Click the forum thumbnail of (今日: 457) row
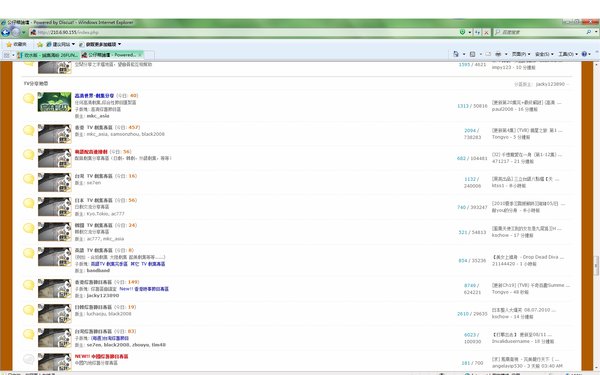Image resolution: width=600 pixels, height=375 pixels. 54,134
